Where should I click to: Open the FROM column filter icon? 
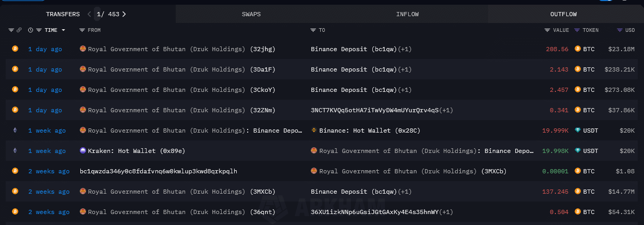[x=82, y=30]
